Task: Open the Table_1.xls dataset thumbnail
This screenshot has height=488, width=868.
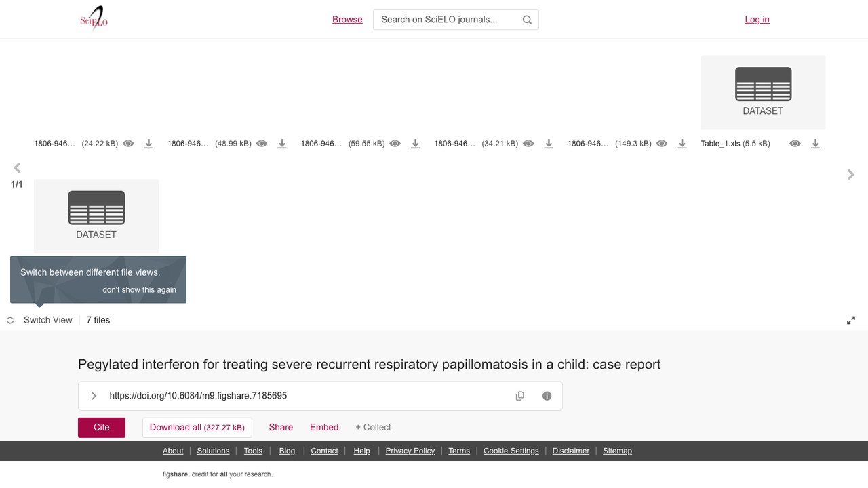Action: pyautogui.click(x=763, y=92)
